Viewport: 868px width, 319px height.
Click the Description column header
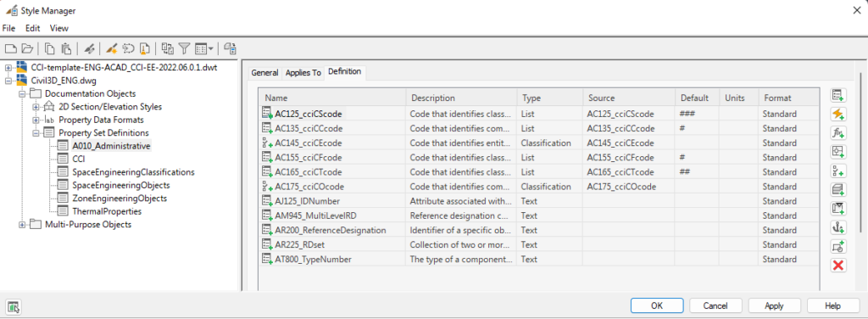461,98
